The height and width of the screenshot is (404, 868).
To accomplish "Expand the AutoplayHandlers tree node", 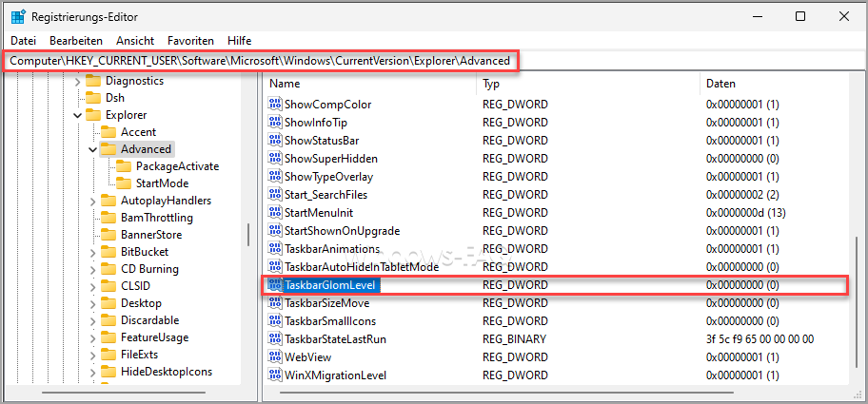I will tap(92, 201).
